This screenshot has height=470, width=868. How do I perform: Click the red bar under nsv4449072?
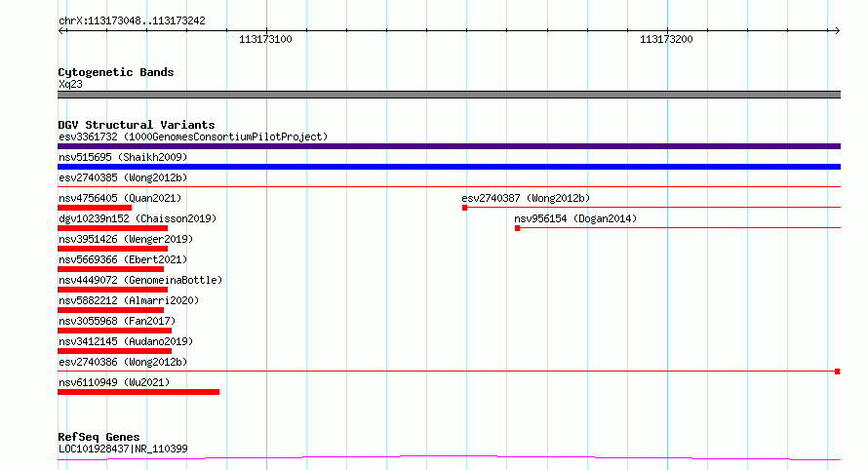coord(112,290)
